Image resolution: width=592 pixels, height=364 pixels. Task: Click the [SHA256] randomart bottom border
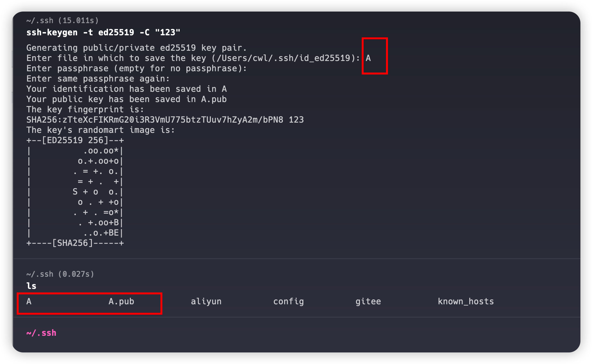[x=75, y=243]
